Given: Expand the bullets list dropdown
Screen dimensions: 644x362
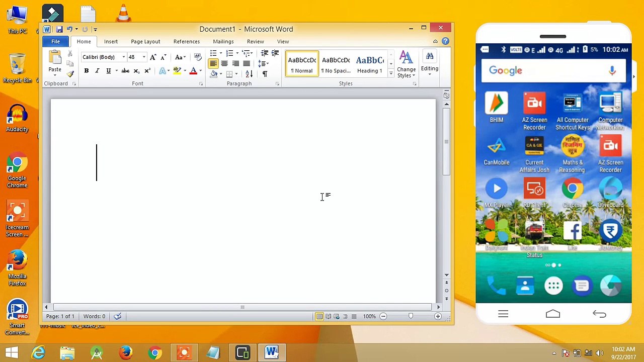Looking at the screenshot, I should click(x=220, y=53).
